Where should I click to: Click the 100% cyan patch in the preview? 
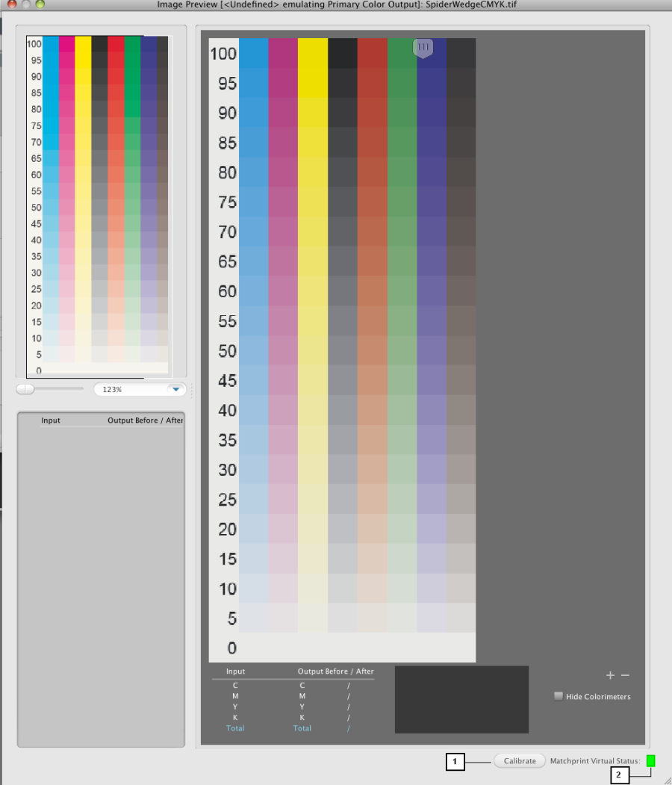coord(253,53)
